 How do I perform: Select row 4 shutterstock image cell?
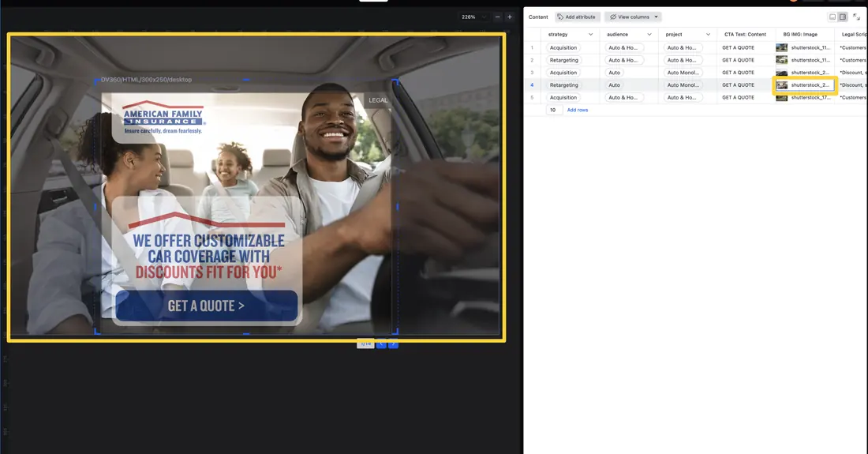[804, 84]
